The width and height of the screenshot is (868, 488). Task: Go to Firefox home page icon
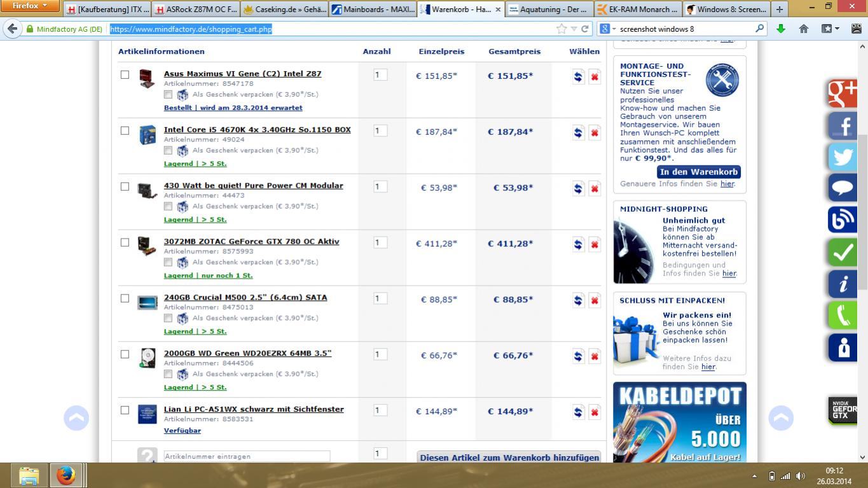tap(804, 29)
